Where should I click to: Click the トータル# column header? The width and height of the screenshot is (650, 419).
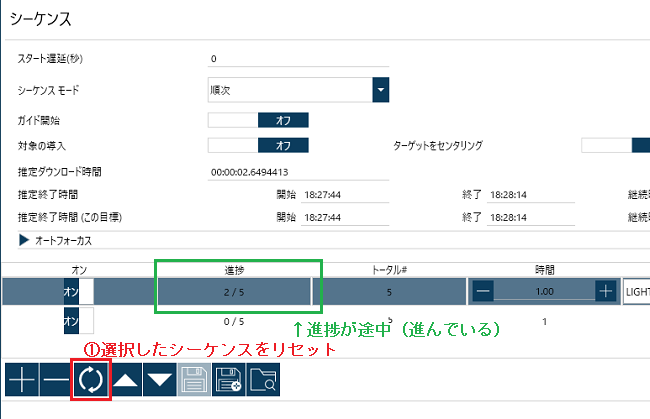pyautogui.click(x=389, y=270)
